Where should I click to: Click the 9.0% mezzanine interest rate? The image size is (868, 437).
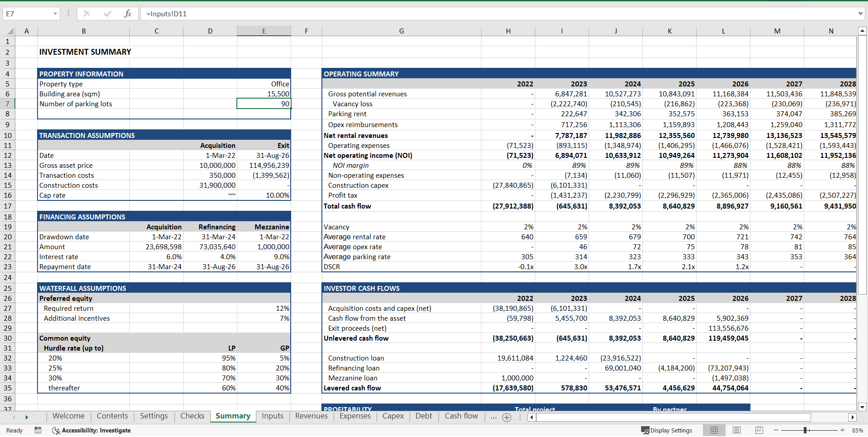264,257
